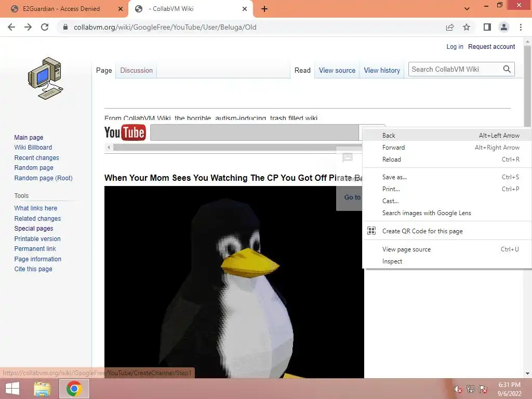Open the Discussion tab
Image resolution: width=532 pixels, height=399 pixels.
point(137,70)
